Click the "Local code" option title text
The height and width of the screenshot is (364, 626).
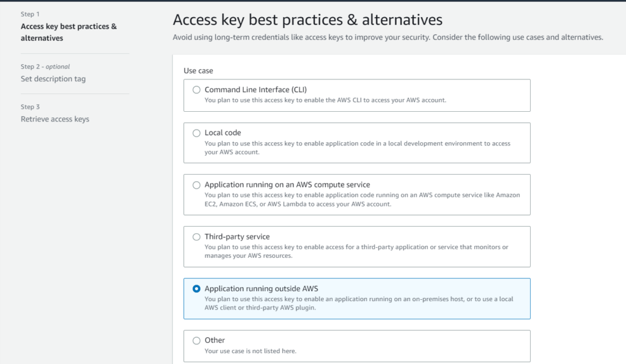(x=223, y=133)
